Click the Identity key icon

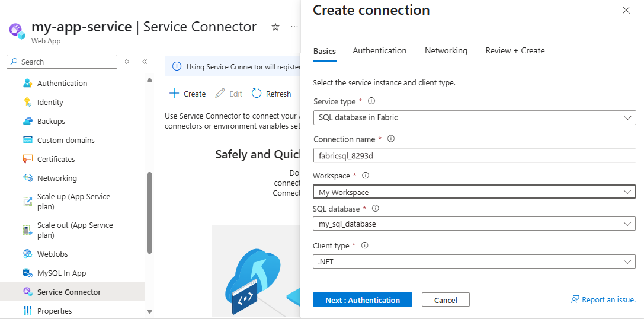tap(27, 102)
